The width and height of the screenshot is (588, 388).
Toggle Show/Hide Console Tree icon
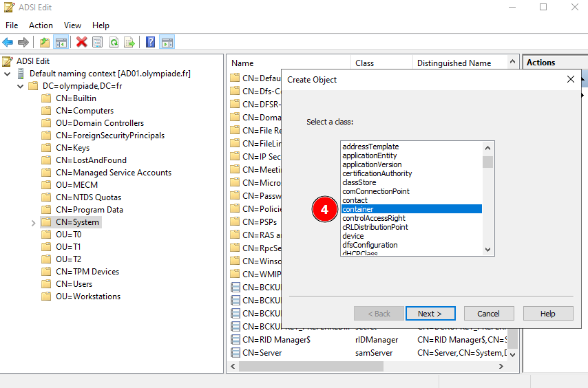(61, 43)
